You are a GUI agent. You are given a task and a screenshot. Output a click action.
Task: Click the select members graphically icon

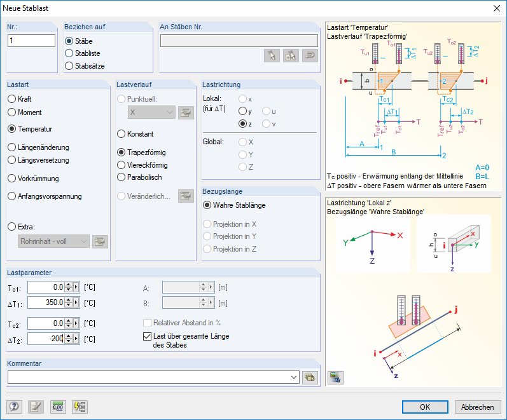point(272,55)
